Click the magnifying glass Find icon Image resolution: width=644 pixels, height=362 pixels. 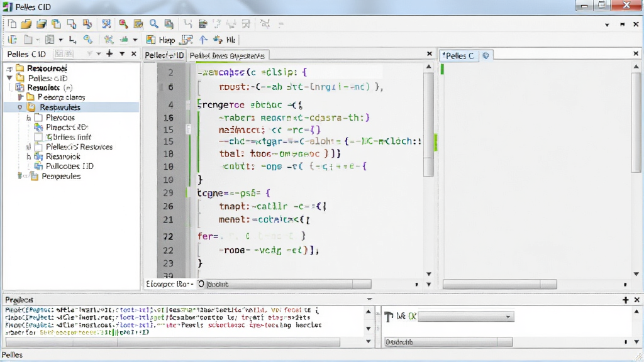click(153, 25)
